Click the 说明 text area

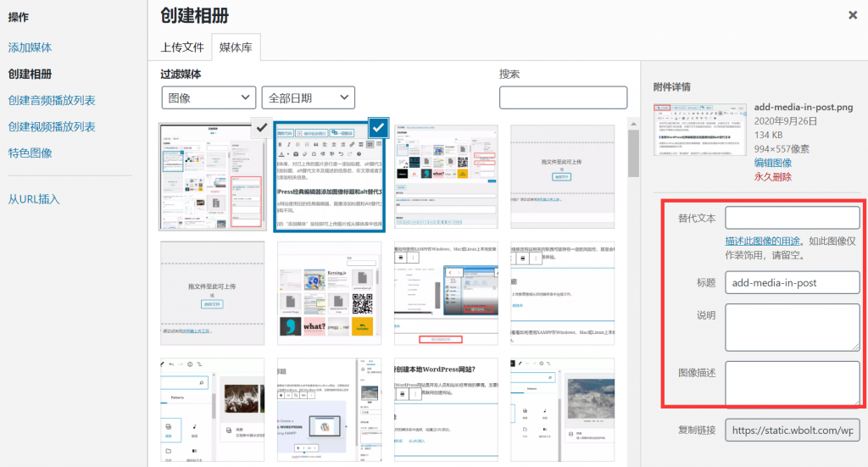[x=793, y=327]
